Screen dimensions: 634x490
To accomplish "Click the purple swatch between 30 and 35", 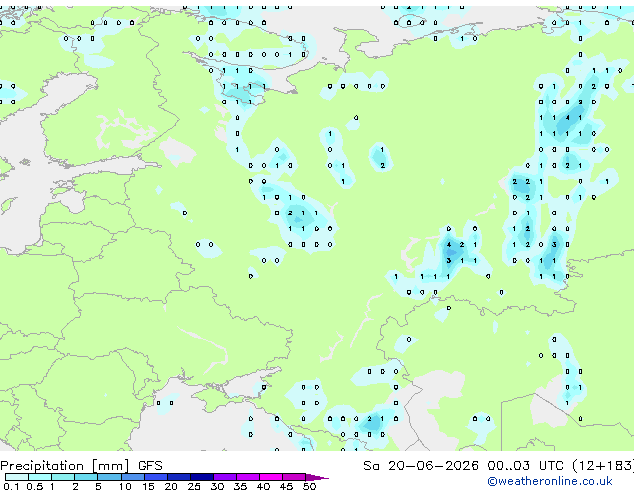I will [x=225, y=477].
